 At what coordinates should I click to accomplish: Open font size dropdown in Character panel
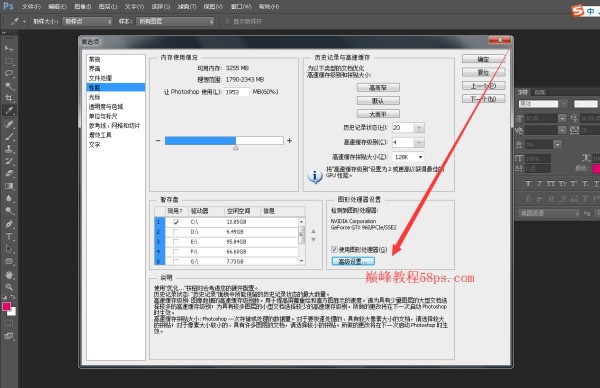562,119
